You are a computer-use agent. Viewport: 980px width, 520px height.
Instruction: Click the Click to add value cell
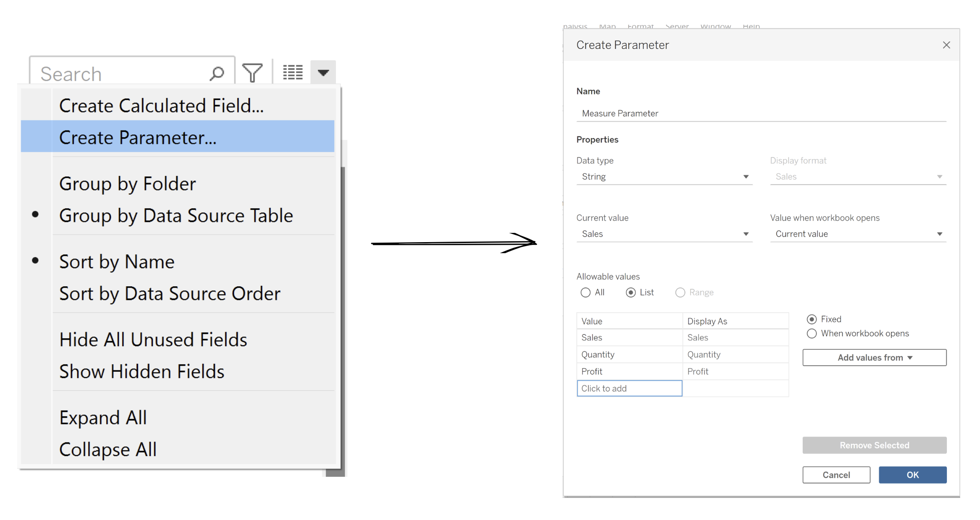(629, 388)
